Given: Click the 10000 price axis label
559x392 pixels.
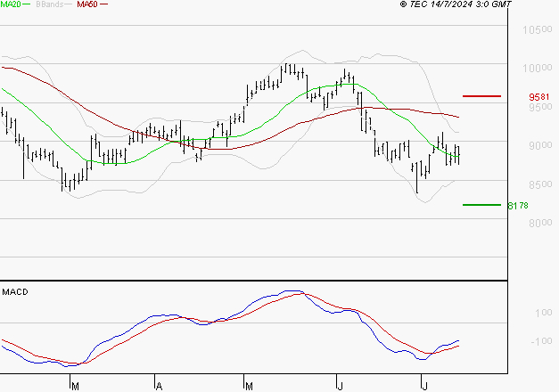Looking at the screenshot, I should (x=538, y=68).
